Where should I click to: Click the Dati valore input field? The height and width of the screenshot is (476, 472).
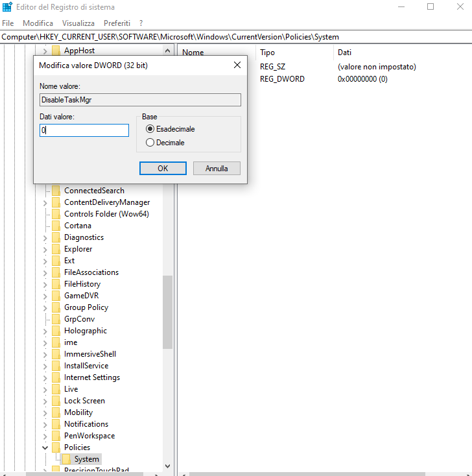click(84, 130)
